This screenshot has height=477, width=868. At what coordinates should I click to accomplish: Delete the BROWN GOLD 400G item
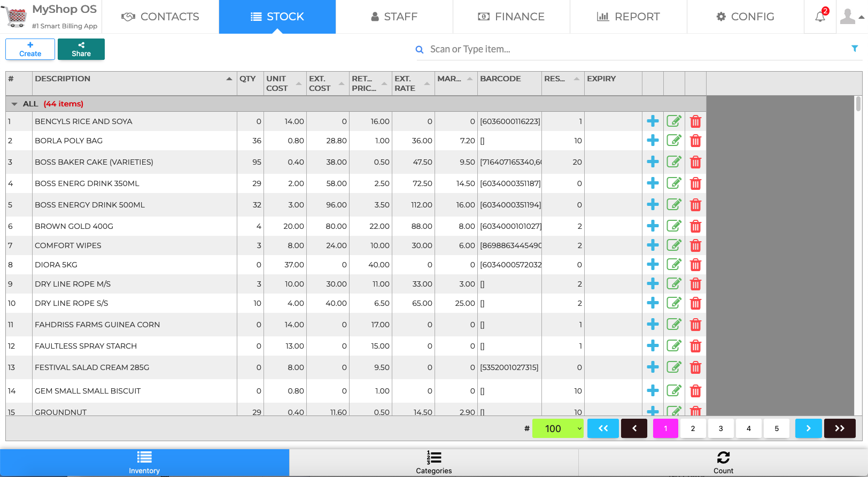(695, 226)
